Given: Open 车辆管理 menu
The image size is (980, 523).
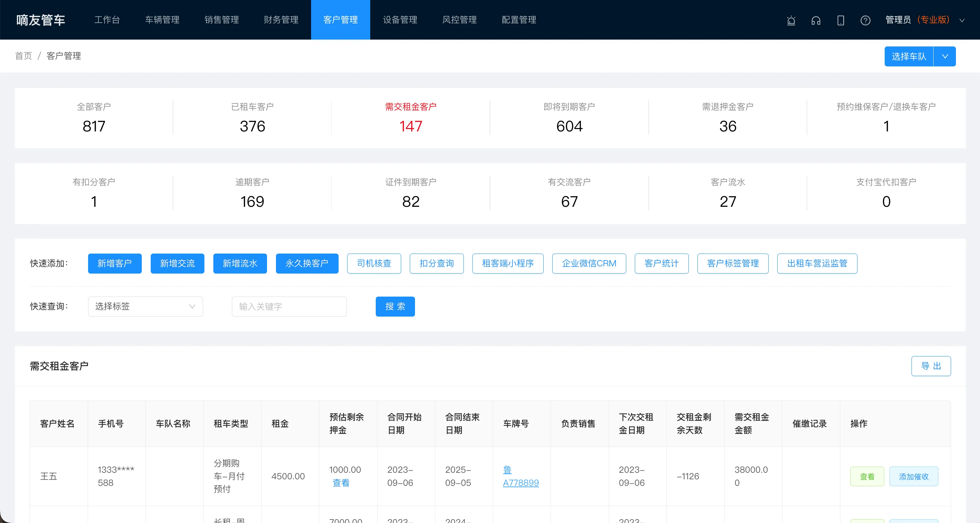Looking at the screenshot, I should [162, 20].
